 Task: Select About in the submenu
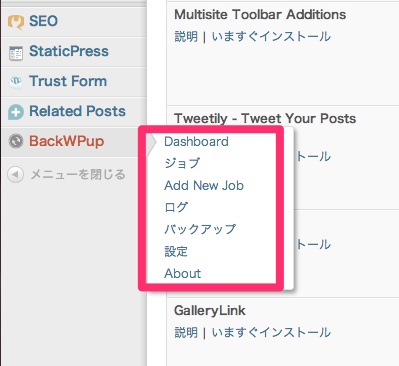click(x=183, y=273)
